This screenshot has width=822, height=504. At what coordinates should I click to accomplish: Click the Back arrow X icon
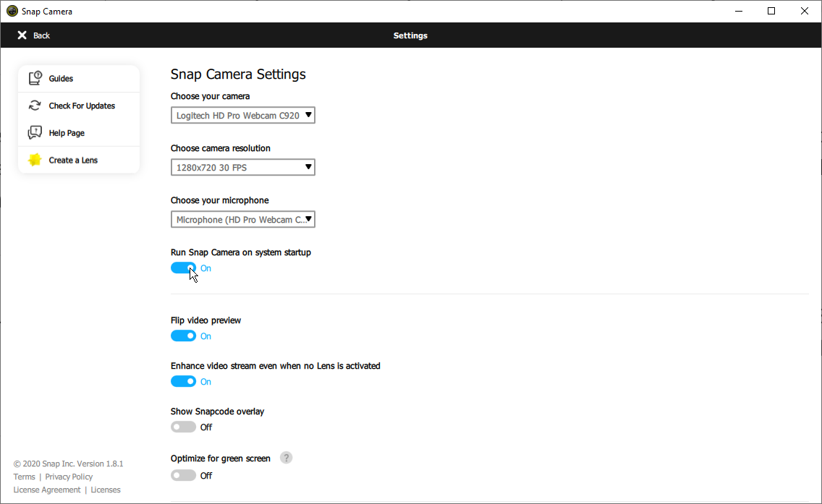click(x=22, y=35)
